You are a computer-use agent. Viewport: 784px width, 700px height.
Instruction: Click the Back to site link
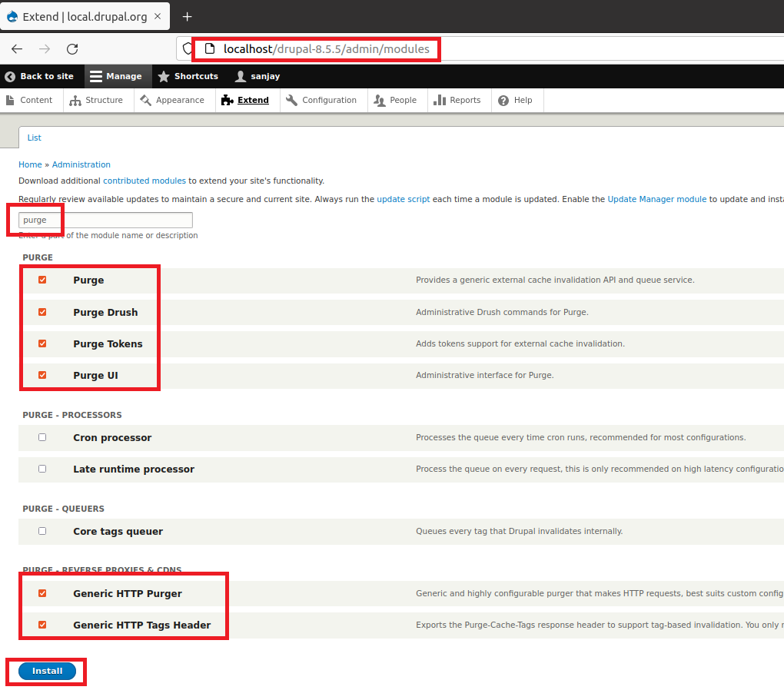click(40, 76)
